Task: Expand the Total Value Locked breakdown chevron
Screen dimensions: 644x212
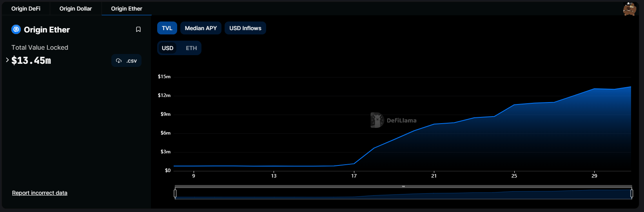Action: click(7, 60)
